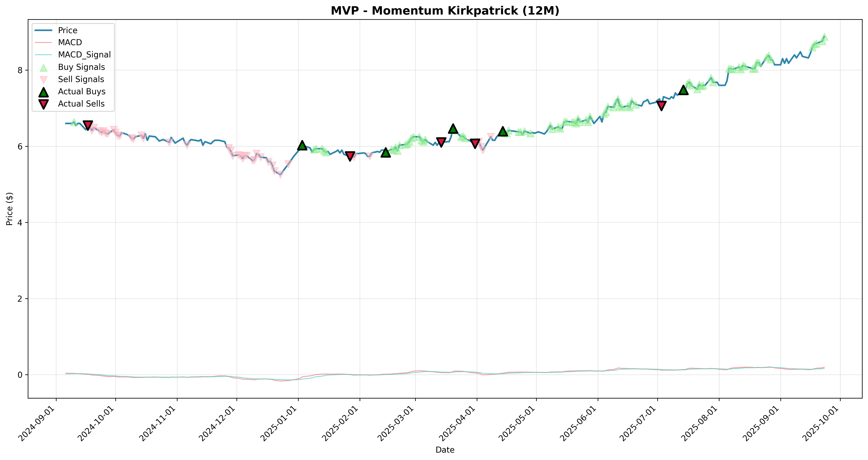Click the teal MACD_Signal line sample in legend

pos(43,55)
